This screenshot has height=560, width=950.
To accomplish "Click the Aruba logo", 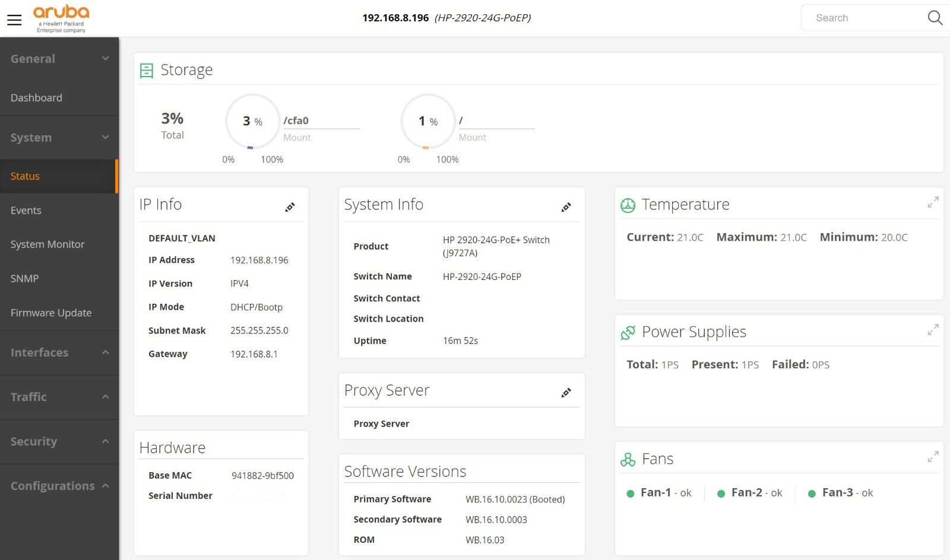I will (61, 19).
